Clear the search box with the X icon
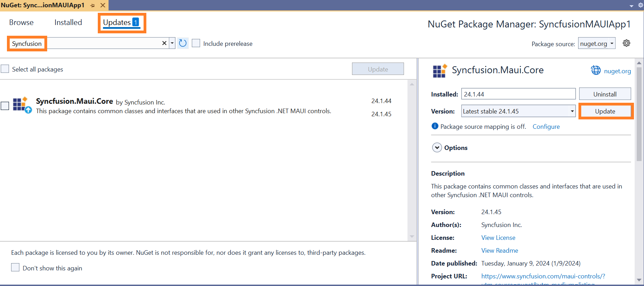 tap(164, 43)
